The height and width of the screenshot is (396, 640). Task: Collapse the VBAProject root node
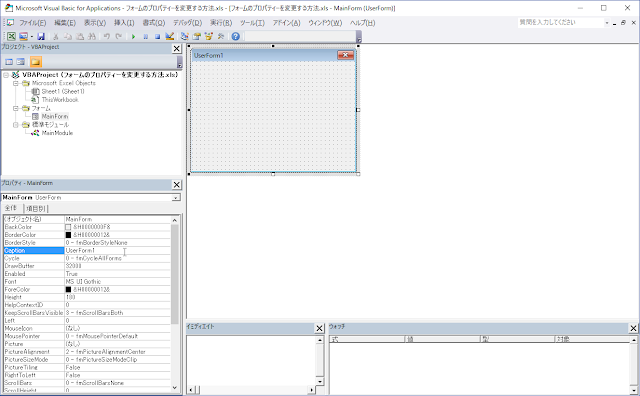(6, 75)
